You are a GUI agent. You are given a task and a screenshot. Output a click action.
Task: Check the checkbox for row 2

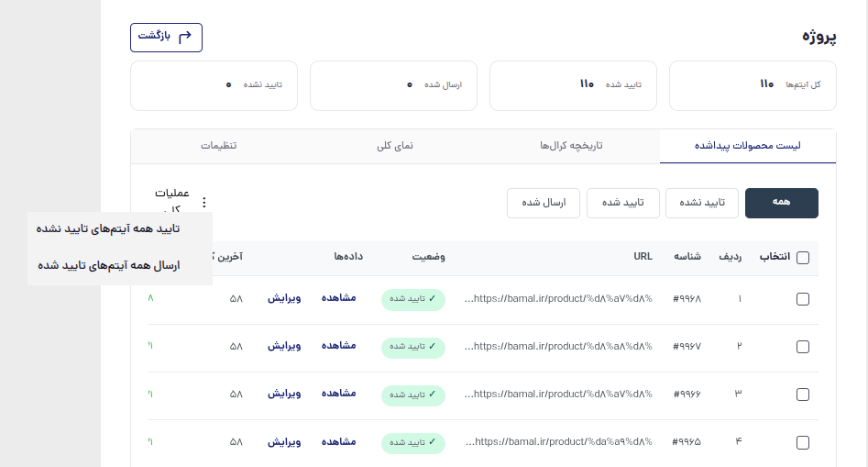tap(803, 347)
